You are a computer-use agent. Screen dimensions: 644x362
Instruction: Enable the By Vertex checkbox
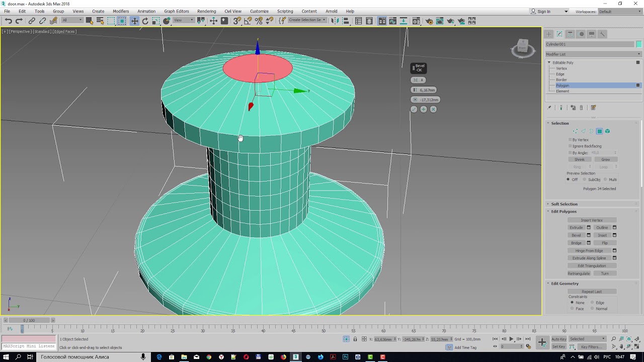(x=570, y=140)
